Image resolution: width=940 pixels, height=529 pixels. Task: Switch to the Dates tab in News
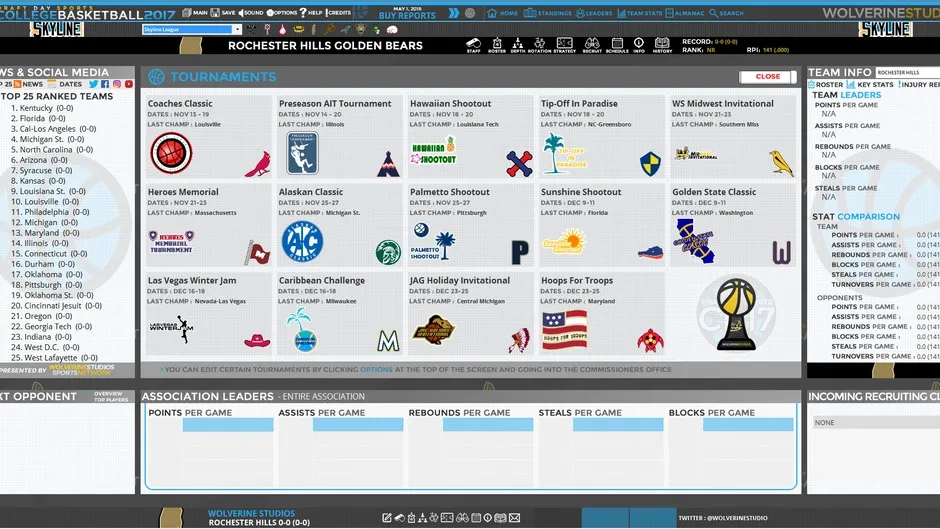(65, 85)
